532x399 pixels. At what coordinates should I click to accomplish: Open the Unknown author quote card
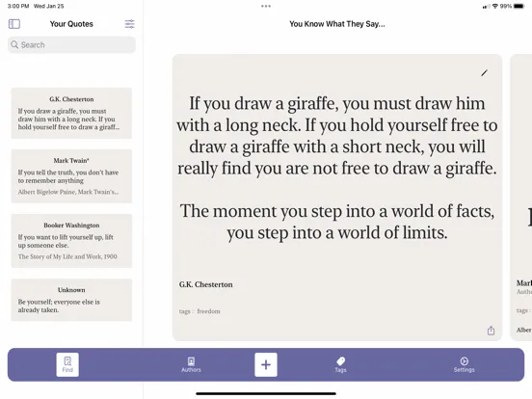(x=71, y=300)
